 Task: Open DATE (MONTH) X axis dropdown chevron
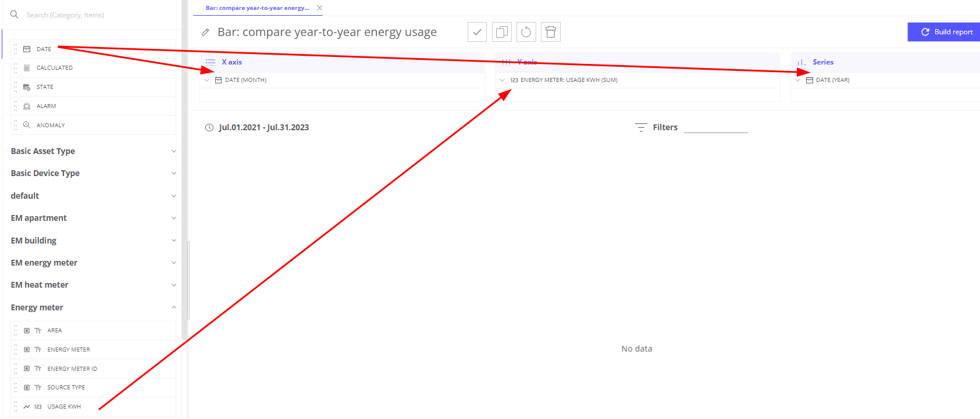(x=207, y=80)
